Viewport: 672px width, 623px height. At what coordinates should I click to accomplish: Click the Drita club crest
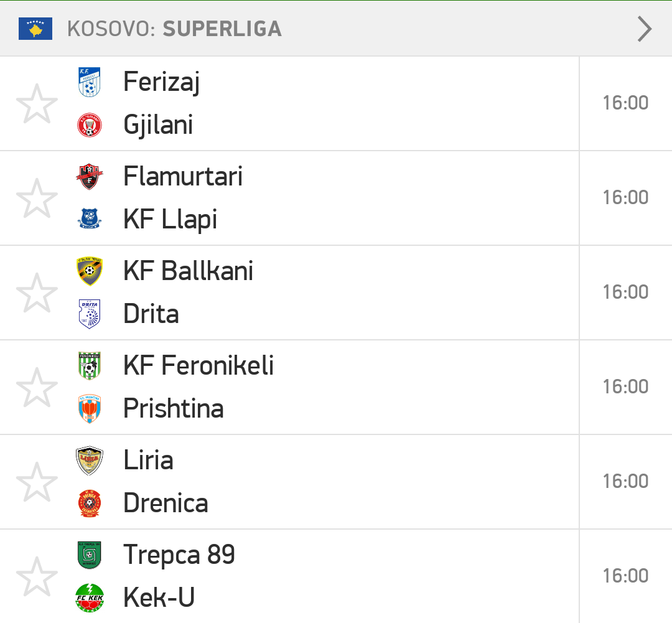pyautogui.click(x=89, y=314)
